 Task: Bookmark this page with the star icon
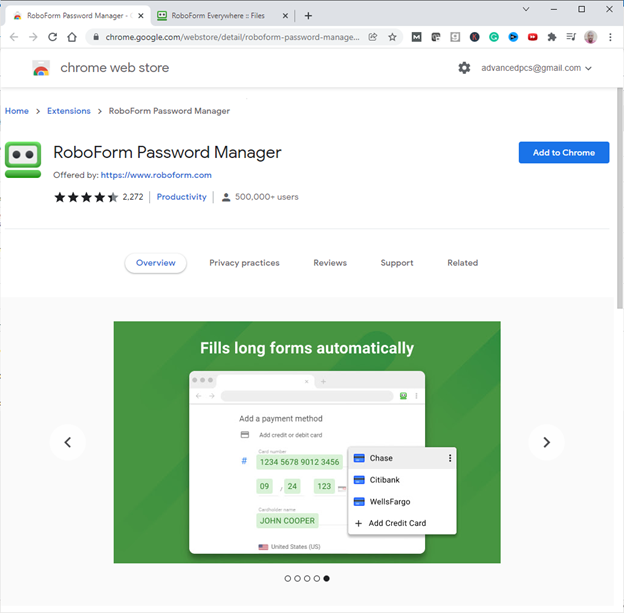point(392,37)
